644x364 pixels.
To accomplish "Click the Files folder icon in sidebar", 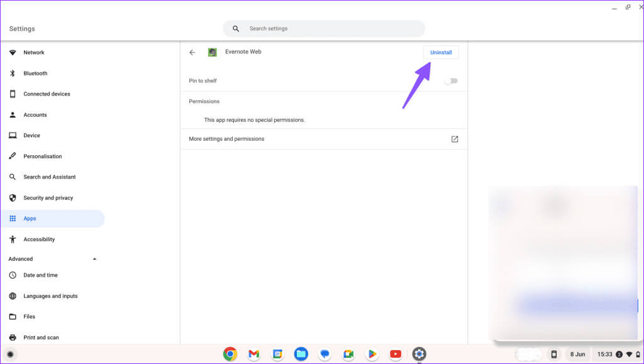I will [13, 317].
